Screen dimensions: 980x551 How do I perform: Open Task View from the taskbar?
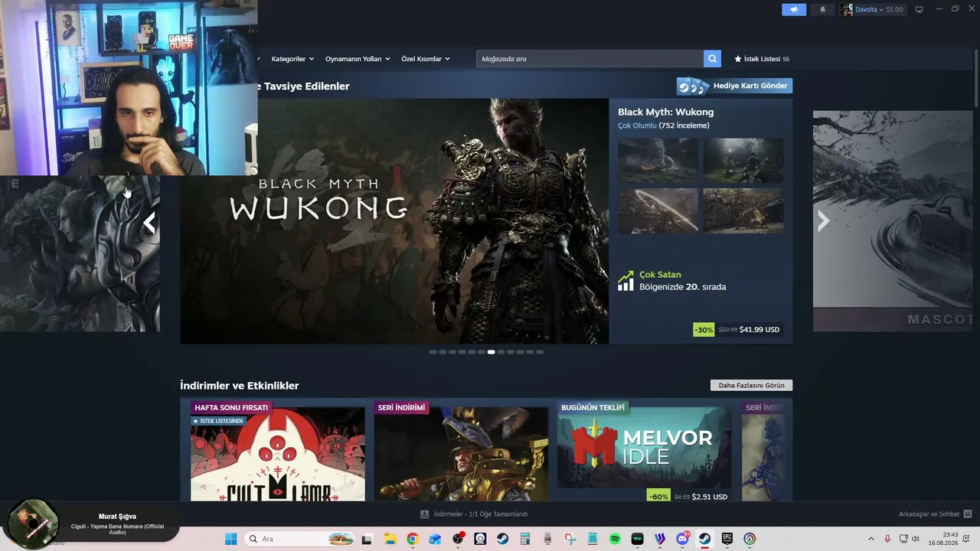click(367, 539)
